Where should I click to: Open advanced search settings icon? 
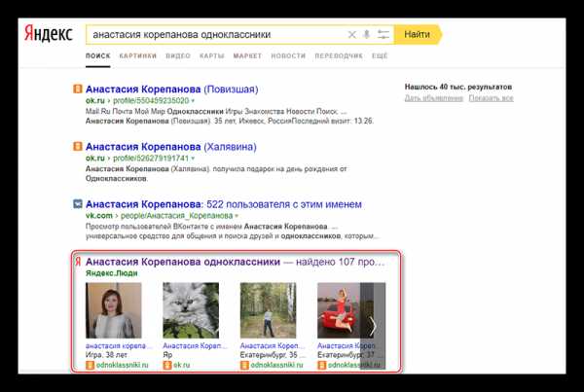pyautogui.click(x=383, y=35)
